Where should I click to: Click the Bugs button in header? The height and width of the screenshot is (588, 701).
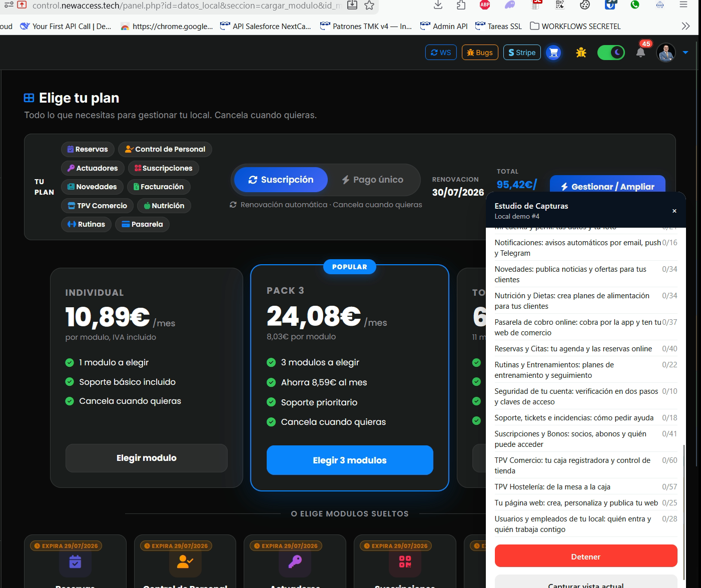point(480,53)
